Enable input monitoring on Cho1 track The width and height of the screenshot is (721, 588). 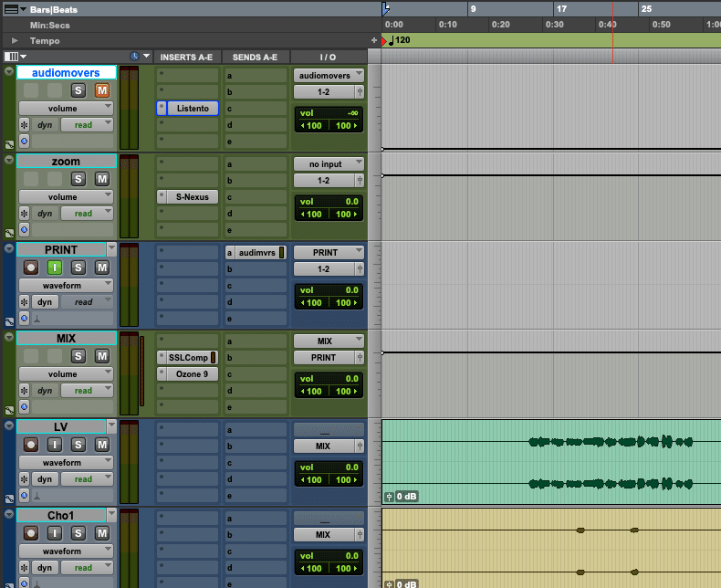(55, 533)
